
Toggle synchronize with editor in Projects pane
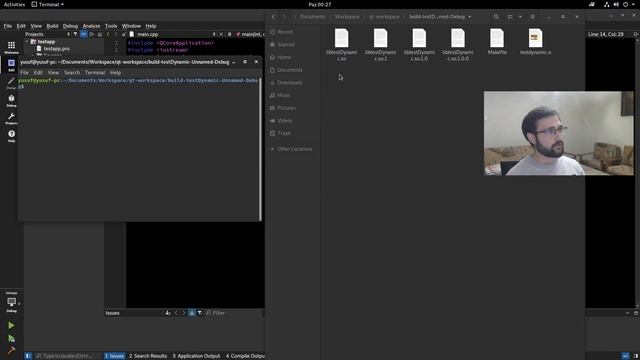pos(83,34)
